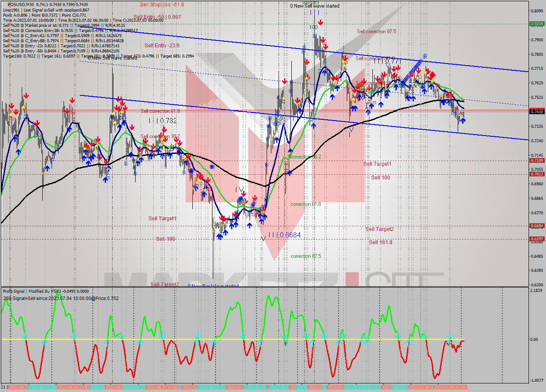Click the -1.8577 indicator scale value
Image resolution: width=546 pixels, height=392 pixels.
(x=537, y=380)
